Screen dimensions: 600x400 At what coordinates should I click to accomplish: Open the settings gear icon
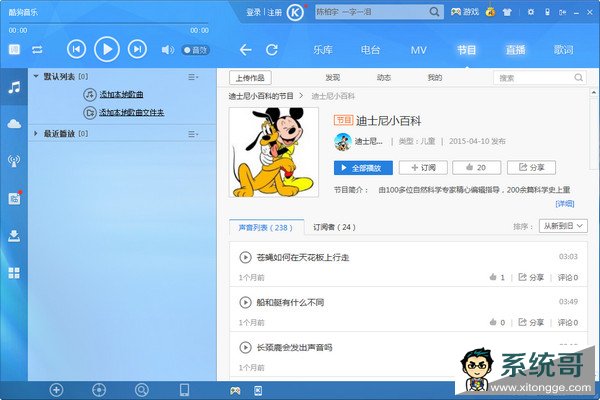pyautogui.click(x=530, y=12)
